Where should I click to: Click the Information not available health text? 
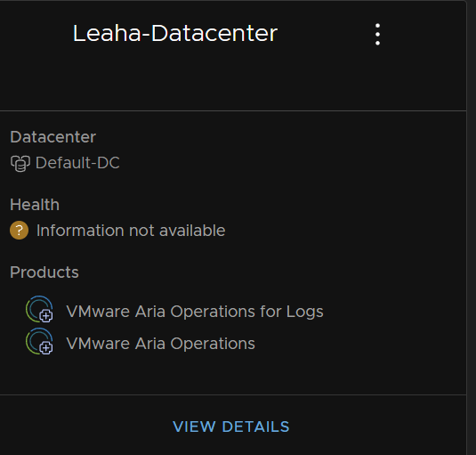(131, 231)
